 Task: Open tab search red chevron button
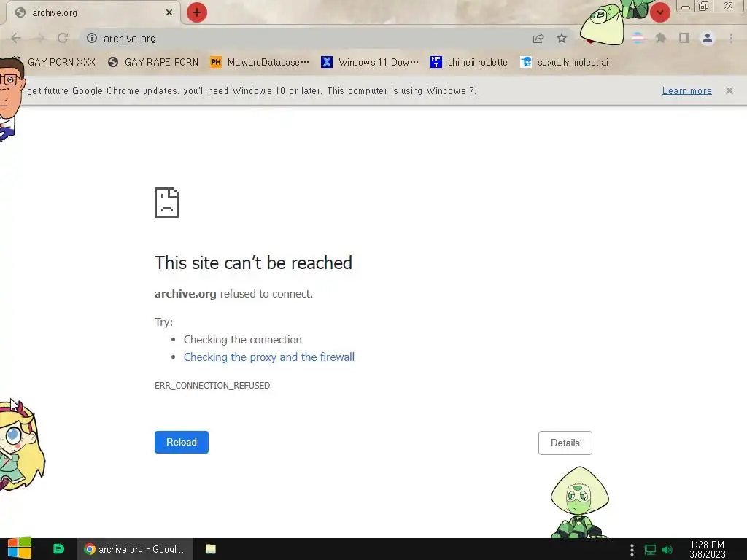point(660,12)
